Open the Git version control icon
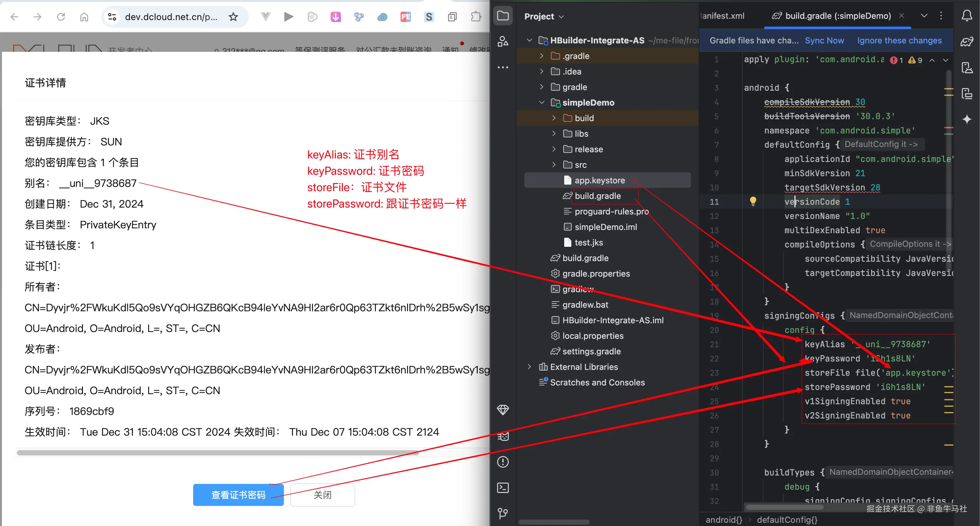This screenshot has height=526, width=980. point(503,513)
